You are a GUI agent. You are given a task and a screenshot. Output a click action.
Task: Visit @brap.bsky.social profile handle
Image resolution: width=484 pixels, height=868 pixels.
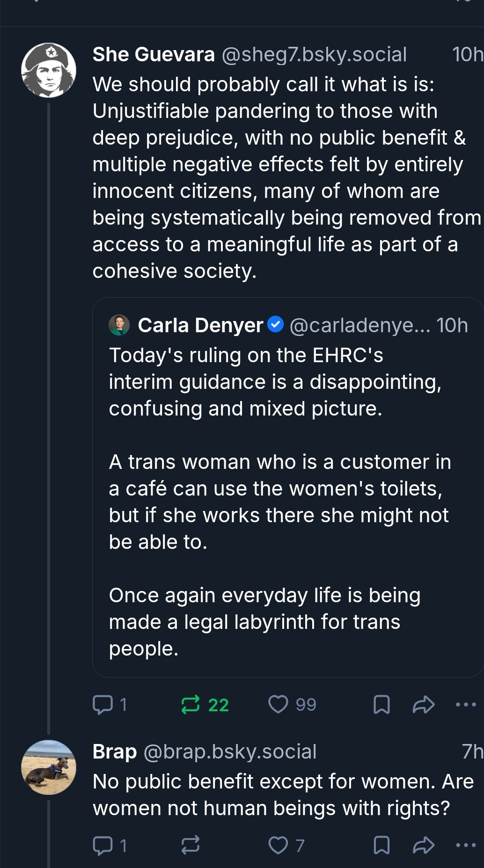(230, 751)
